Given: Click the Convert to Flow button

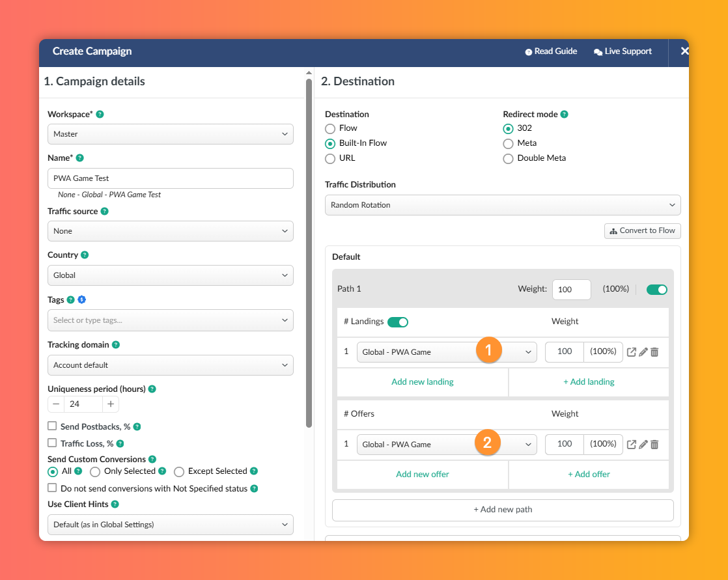Looking at the screenshot, I should pyautogui.click(x=642, y=231).
